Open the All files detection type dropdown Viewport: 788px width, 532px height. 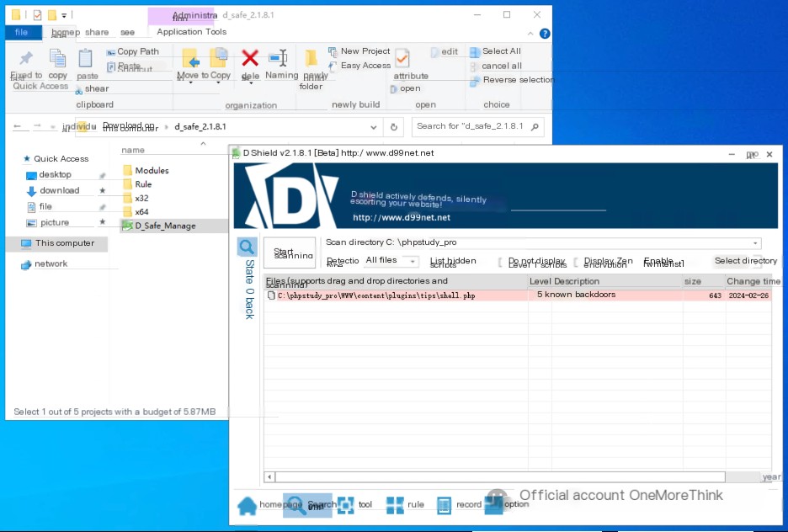(x=392, y=261)
